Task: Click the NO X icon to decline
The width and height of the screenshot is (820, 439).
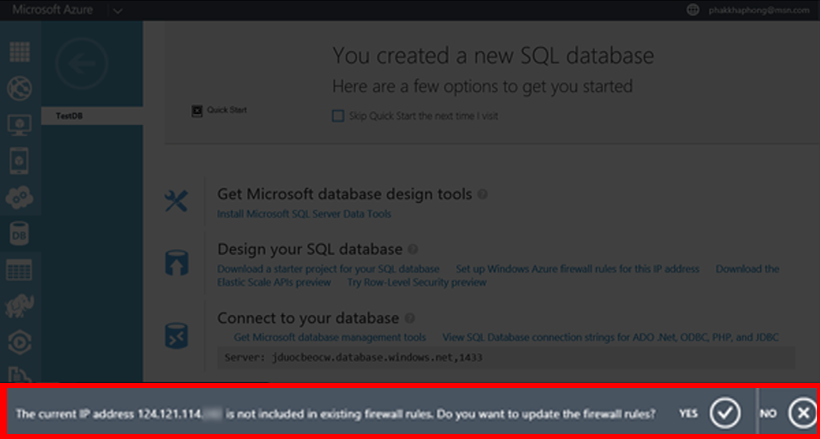Action: pos(801,412)
